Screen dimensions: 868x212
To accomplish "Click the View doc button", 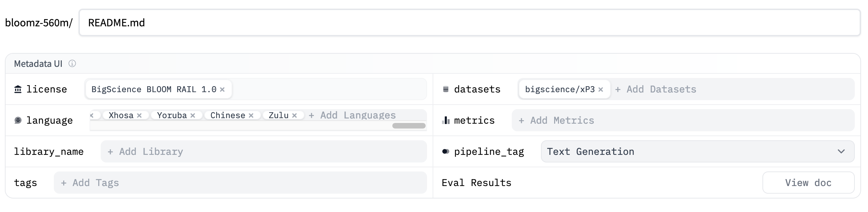I will pyautogui.click(x=808, y=183).
